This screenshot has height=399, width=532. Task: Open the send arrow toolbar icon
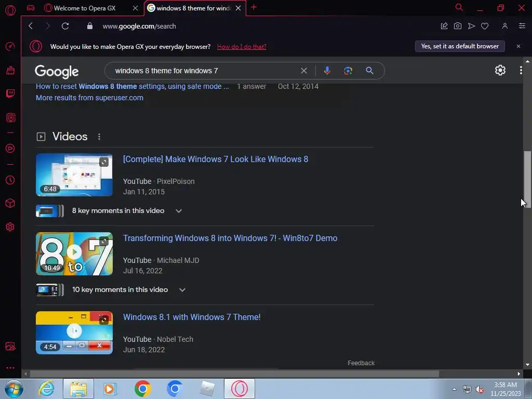471,26
